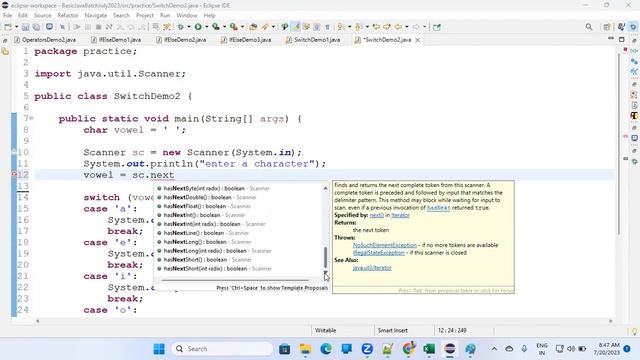Open NoSuchElementException link in Javadoc popup
The width and height of the screenshot is (640, 360).
coord(384,245)
